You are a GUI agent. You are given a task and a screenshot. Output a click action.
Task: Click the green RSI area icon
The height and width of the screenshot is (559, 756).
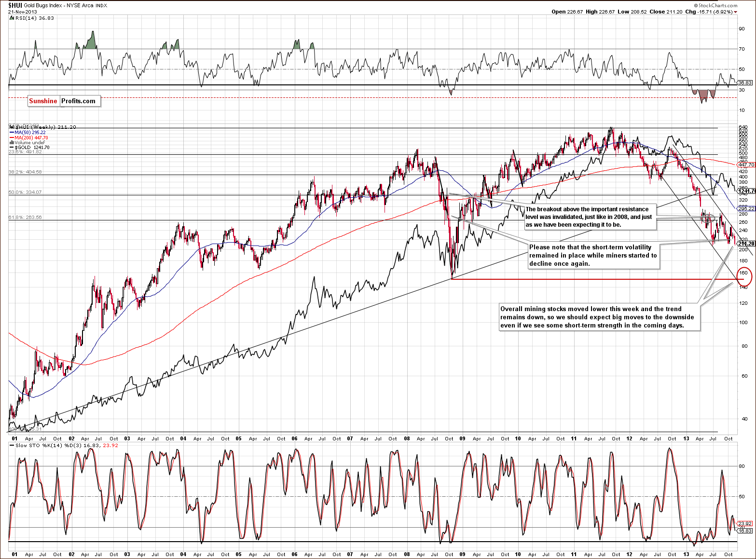click(12, 18)
